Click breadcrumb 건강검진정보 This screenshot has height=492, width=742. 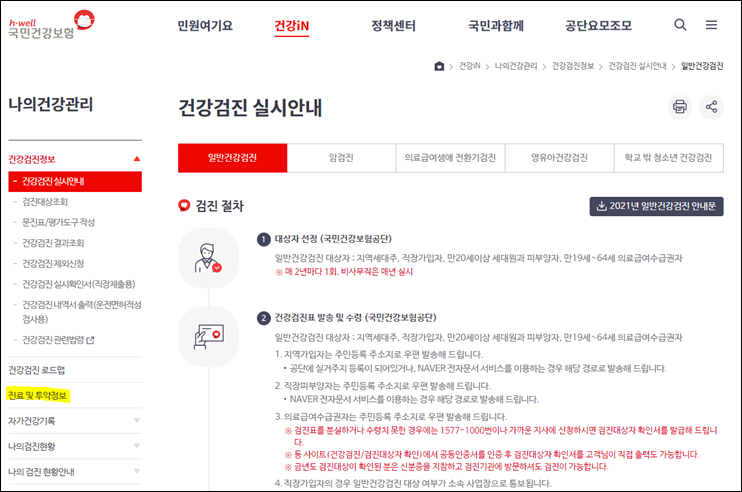click(x=573, y=66)
